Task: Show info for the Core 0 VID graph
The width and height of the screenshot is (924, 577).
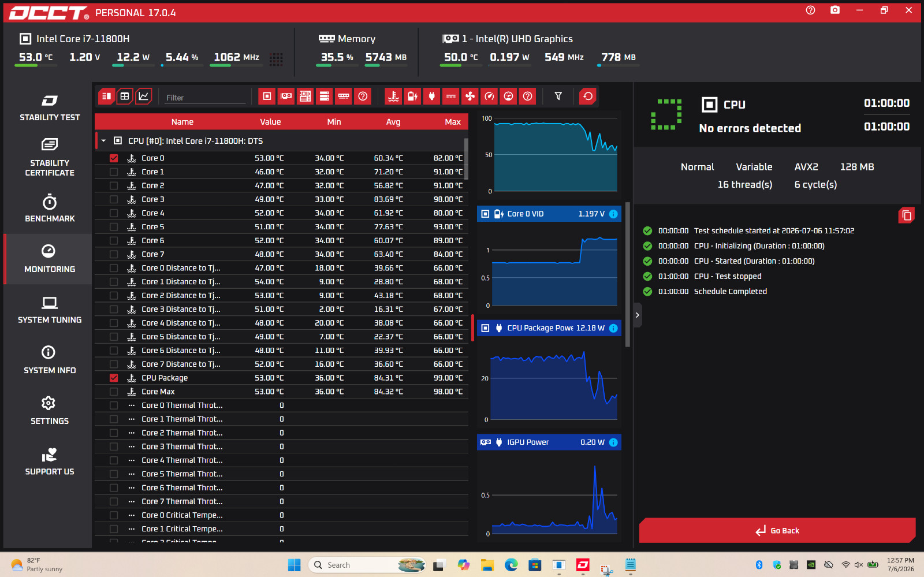Action: click(x=613, y=214)
